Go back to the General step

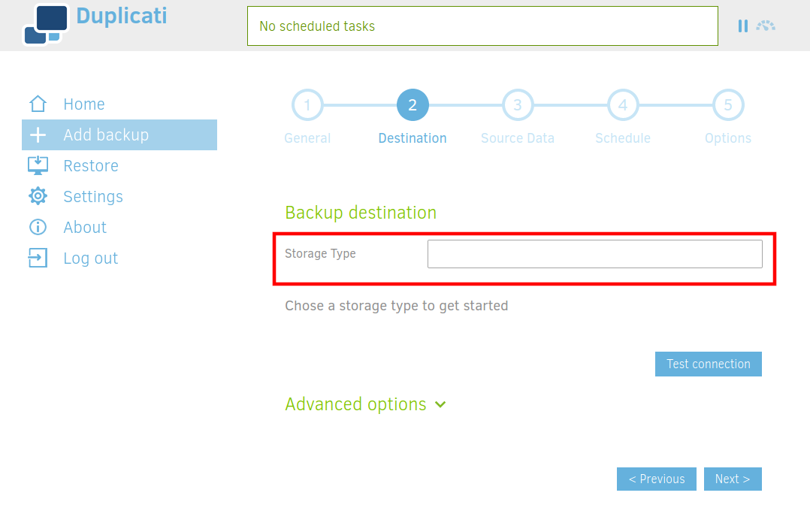[x=307, y=104]
